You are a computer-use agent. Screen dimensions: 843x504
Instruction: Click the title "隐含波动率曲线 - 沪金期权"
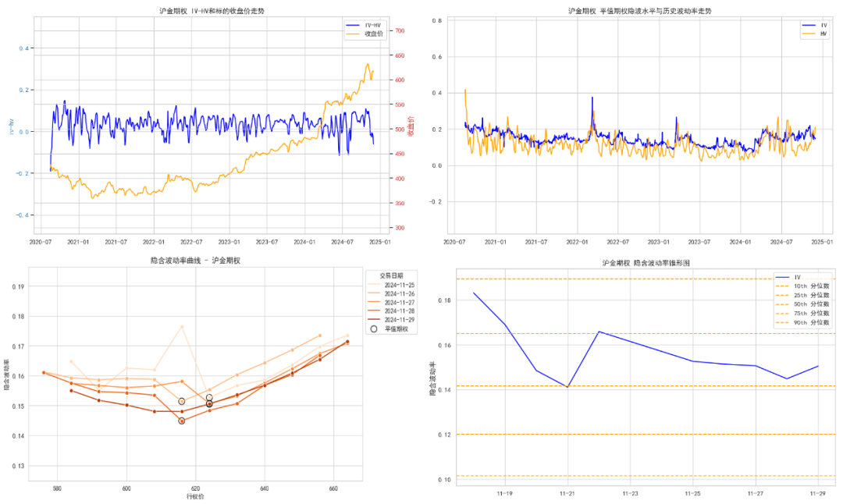coord(195,261)
